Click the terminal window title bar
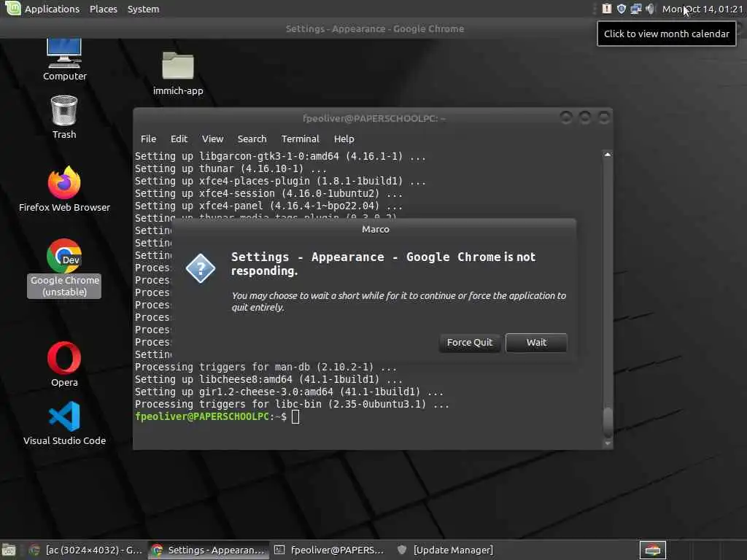Image resolution: width=747 pixels, height=560 pixels. click(373, 118)
